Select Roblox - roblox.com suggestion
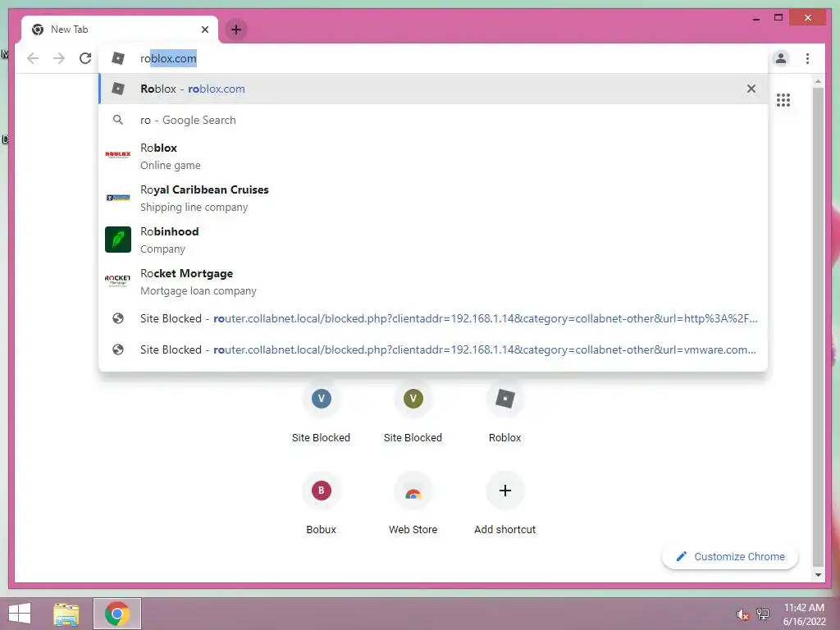840x630 pixels. (x=433, y=89)
